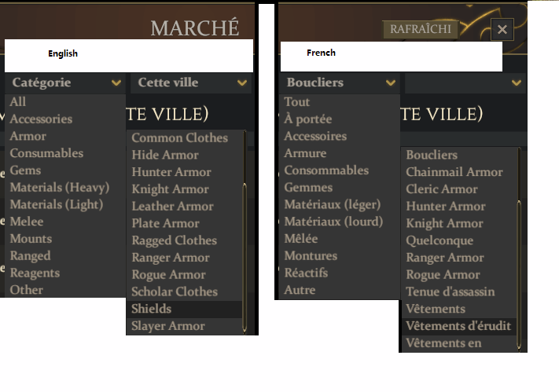Pick Shields from the armor sublist
Screen dimensions: 559x392
[x=152, y=309]
